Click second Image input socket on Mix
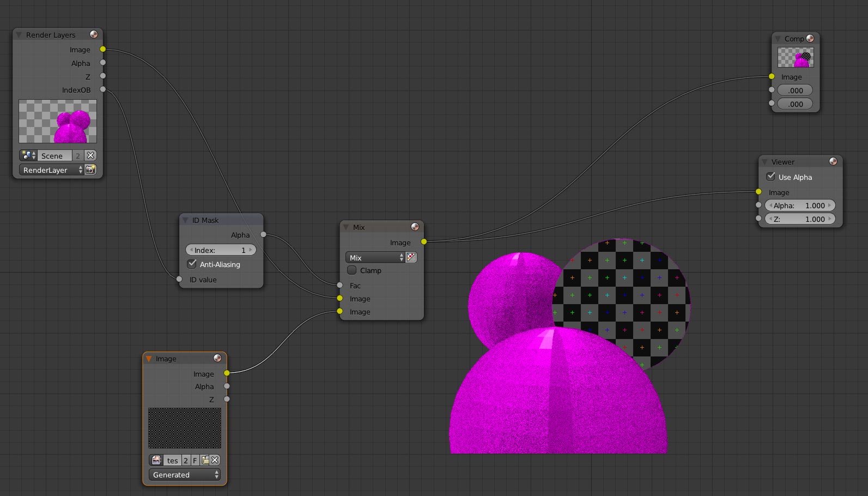The image size is (868, 496). 339,311
